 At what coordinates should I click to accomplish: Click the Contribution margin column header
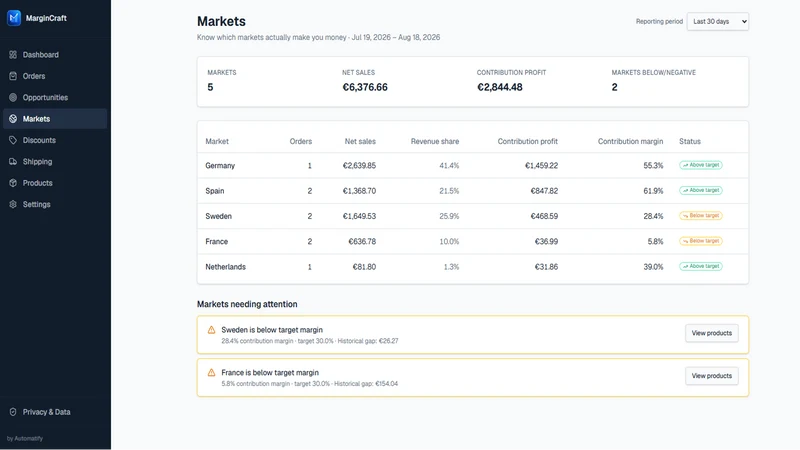point(631,141)
